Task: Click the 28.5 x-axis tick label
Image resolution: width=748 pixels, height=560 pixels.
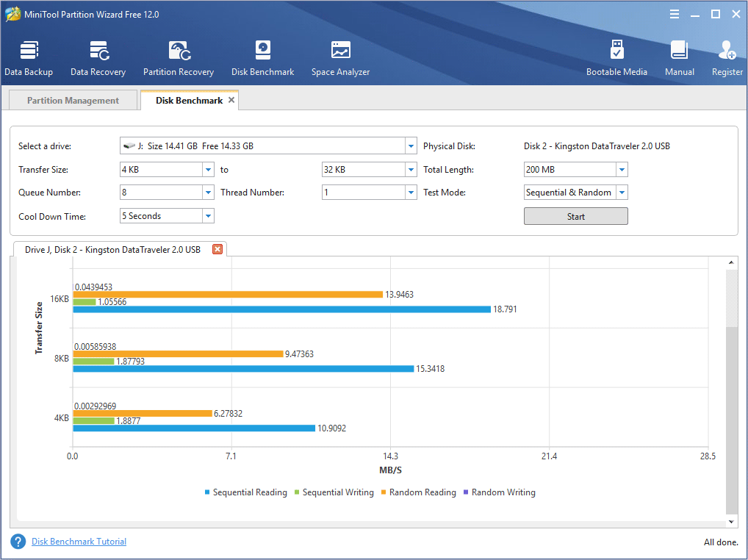Action: pyautogui.click(x=708, y=456)
